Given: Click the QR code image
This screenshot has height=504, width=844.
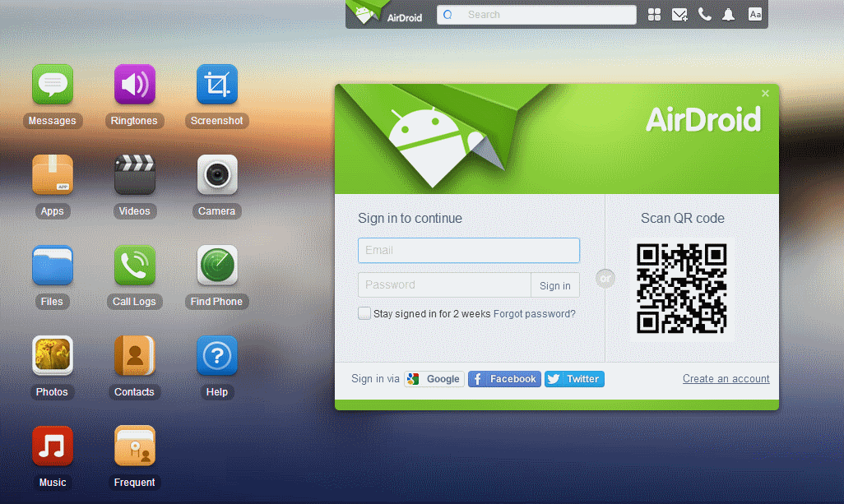Looking at the screenshot, I should [682, 289].
